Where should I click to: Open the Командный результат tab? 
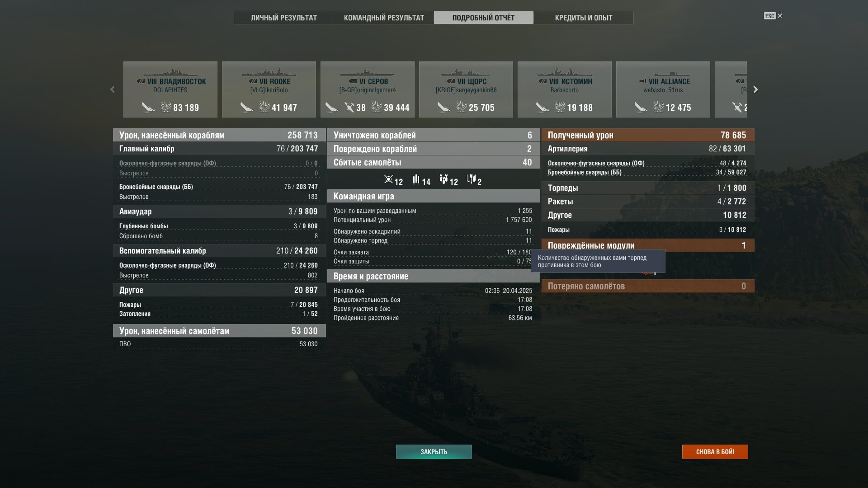(x=384, y=18)
